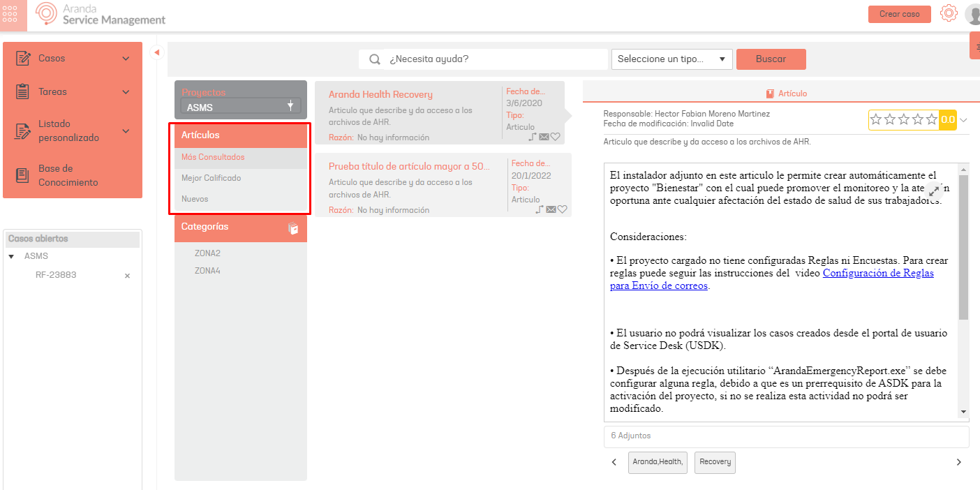Click the Tareas clipboard icon

pyautogui.click(x=23, y=91)
